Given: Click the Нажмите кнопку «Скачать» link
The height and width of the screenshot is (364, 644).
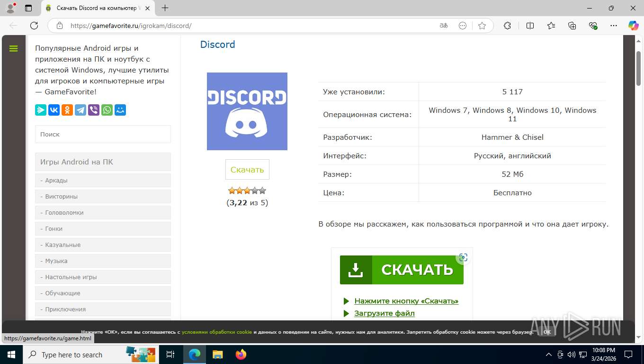Looking at the screenshot, I should (x=406, y=301).
